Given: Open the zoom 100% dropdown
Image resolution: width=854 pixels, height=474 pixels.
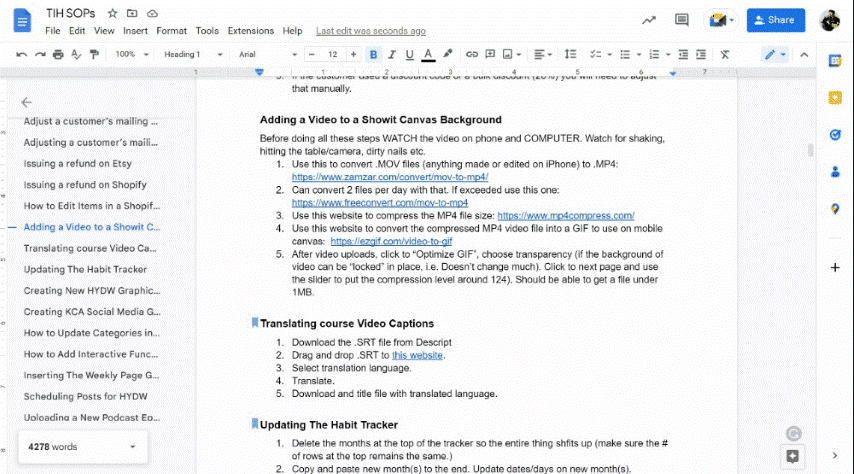Looking at the screenshot, I should pyautogui.click(x=131, y=54).
